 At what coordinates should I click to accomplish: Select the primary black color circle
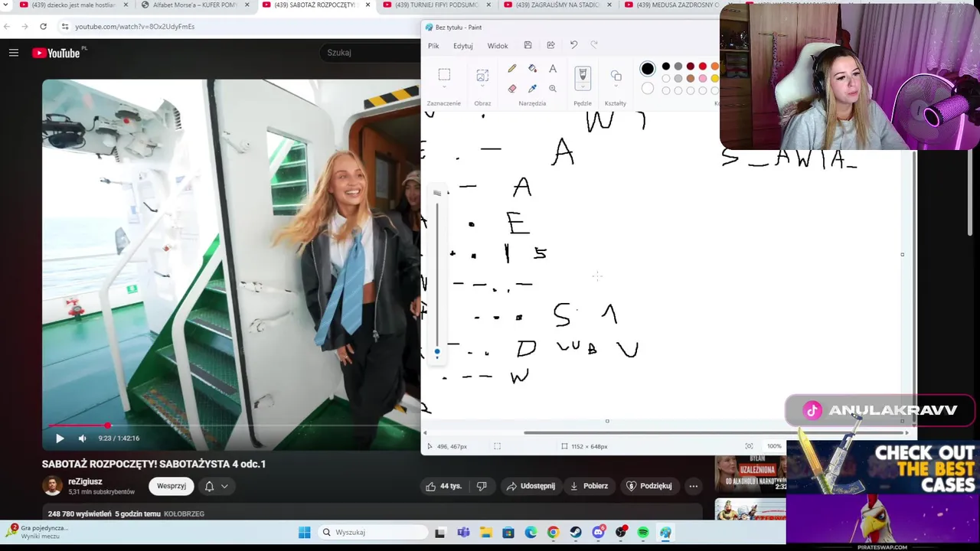point(648,69)
